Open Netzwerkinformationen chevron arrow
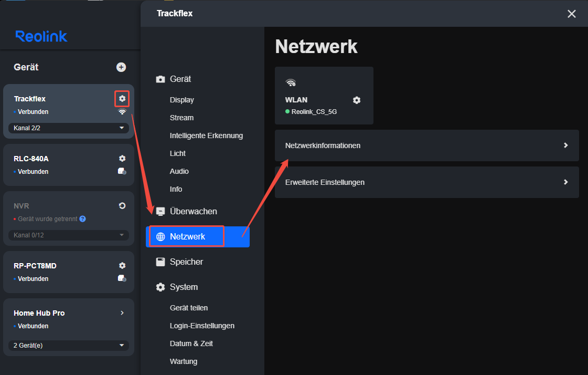 [x=566, y=145]
